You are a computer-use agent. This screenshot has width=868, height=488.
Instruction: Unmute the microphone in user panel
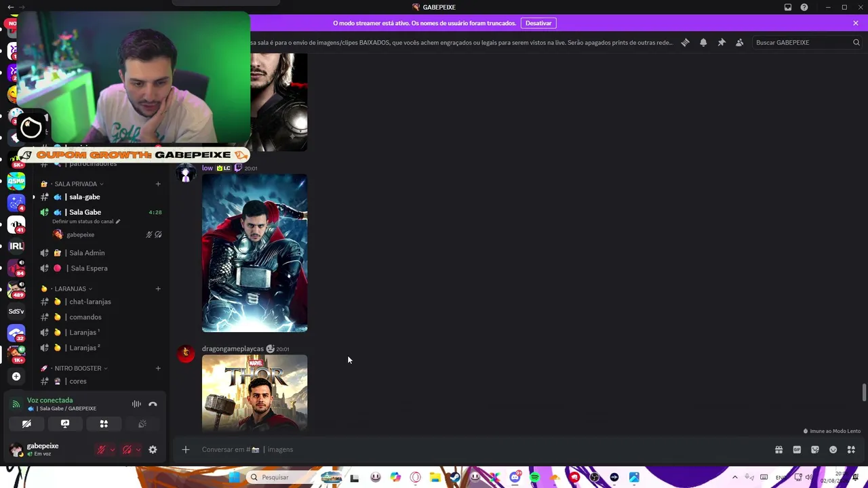coord(101,449)
